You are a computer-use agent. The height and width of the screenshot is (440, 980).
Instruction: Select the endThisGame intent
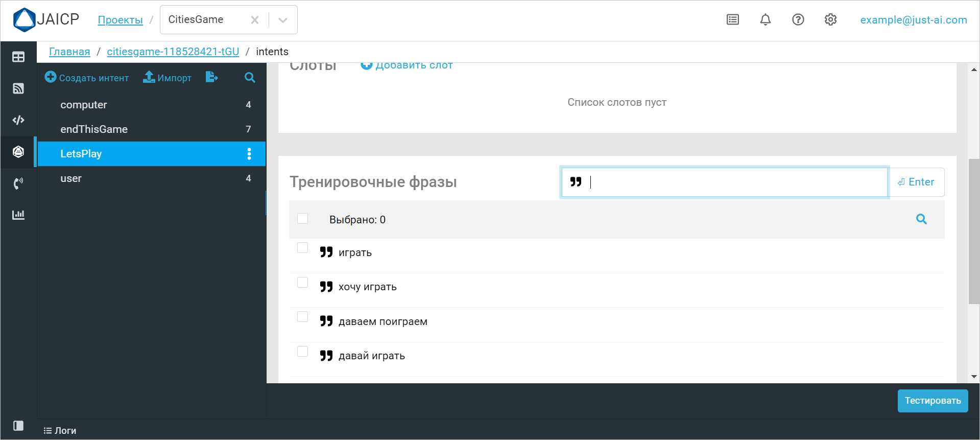pyautogui.click(x=94, y=129)
